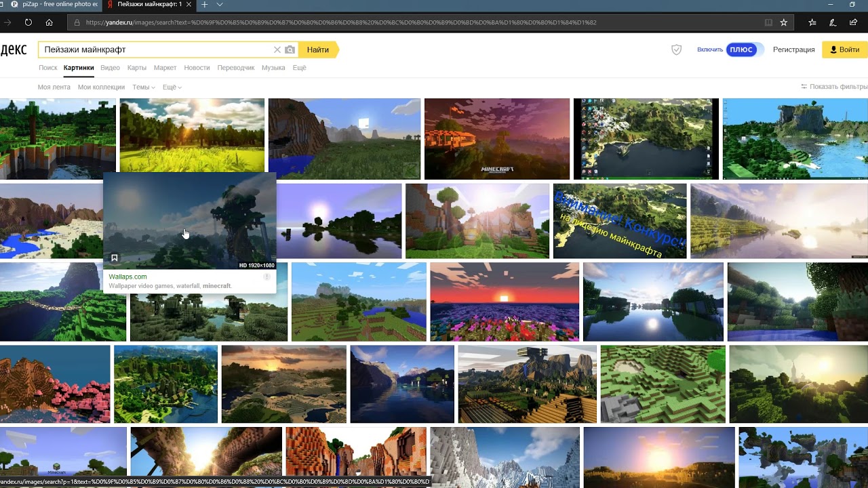Screen dimensions: 868x488
Task: Click the forward navigation arrow
Action: click(x=7, y=22)
